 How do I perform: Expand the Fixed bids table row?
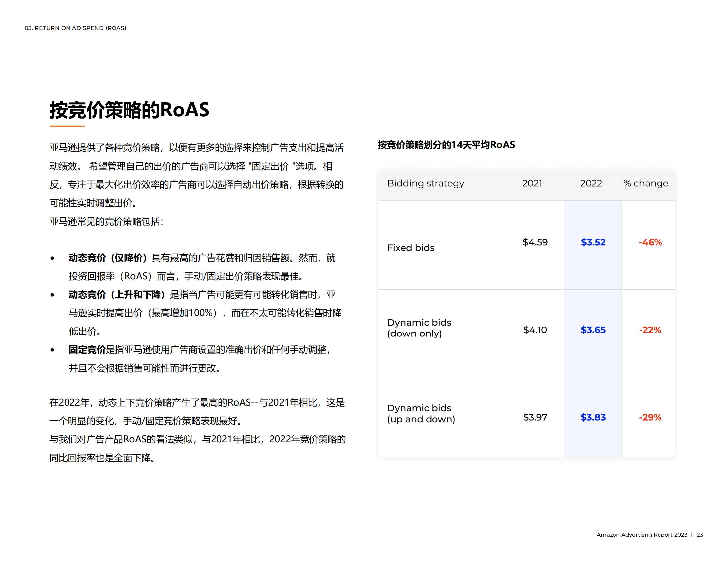pyautogui.click(x=411, y=248)
